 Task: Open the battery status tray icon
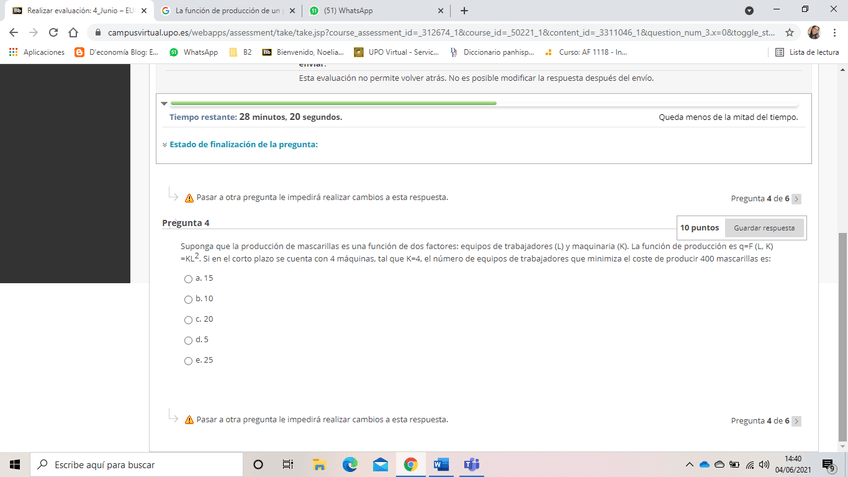[734, 465]
